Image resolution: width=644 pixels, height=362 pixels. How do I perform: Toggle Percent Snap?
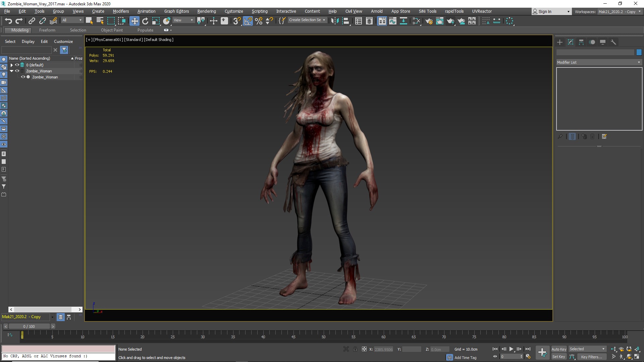pyautogui.click(x=259, y=21)
